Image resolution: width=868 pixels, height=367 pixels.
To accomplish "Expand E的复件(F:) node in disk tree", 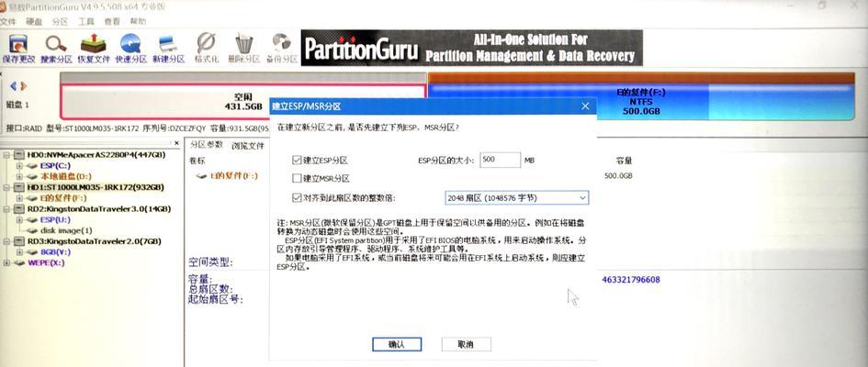I will [20, 198].
